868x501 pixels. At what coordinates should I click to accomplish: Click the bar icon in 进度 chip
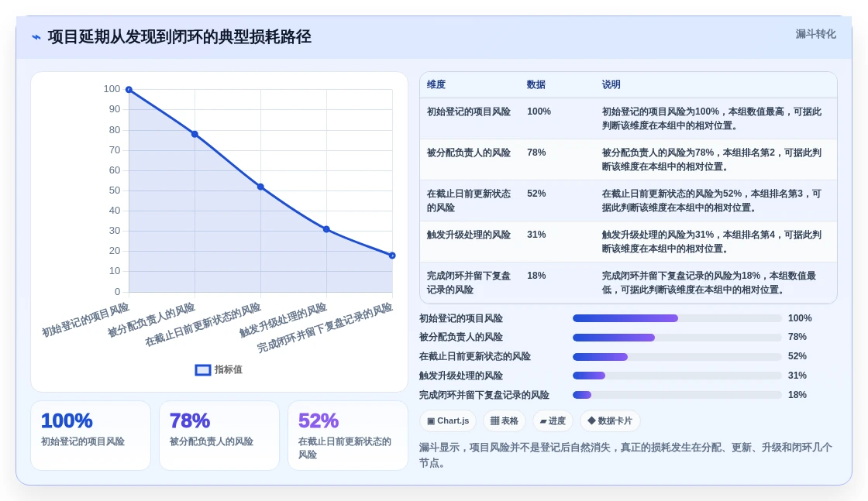click(x=543, y=421)
